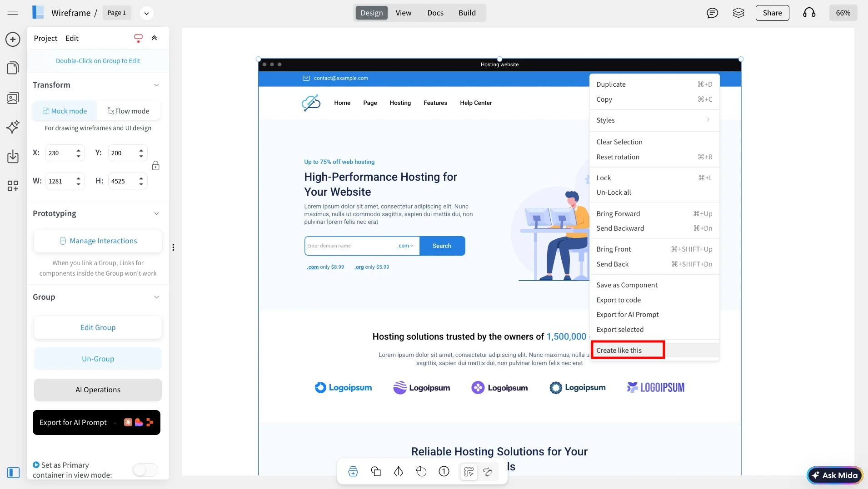Click the headphones support icon
The width and height of the screenshot is (868, 489).
pyautogui.click(x=809, y=13)
